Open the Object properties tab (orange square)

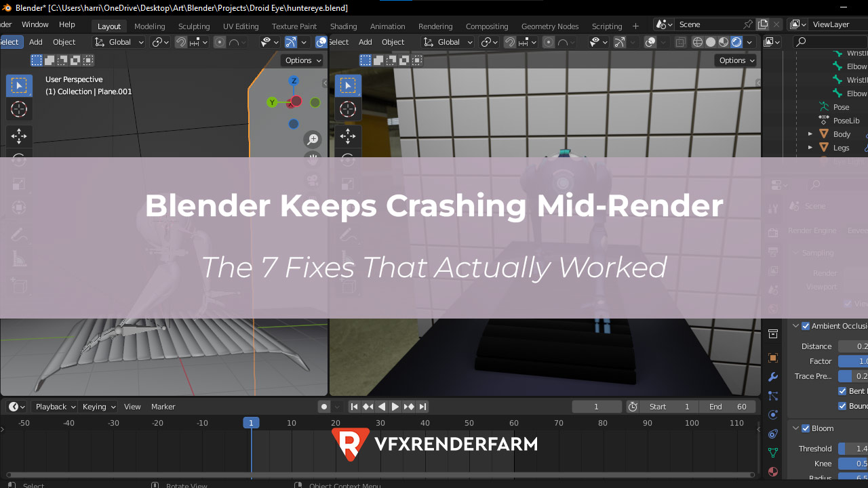772,358
